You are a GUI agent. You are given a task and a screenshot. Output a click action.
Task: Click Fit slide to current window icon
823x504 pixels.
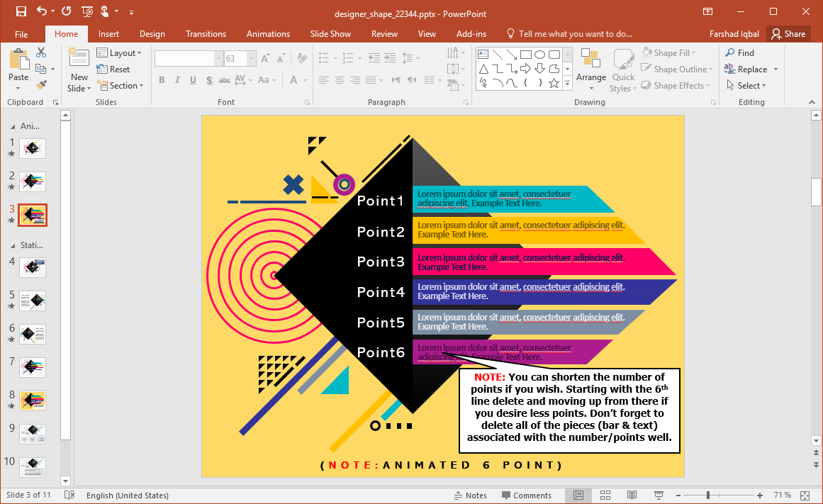click(805, 495)
